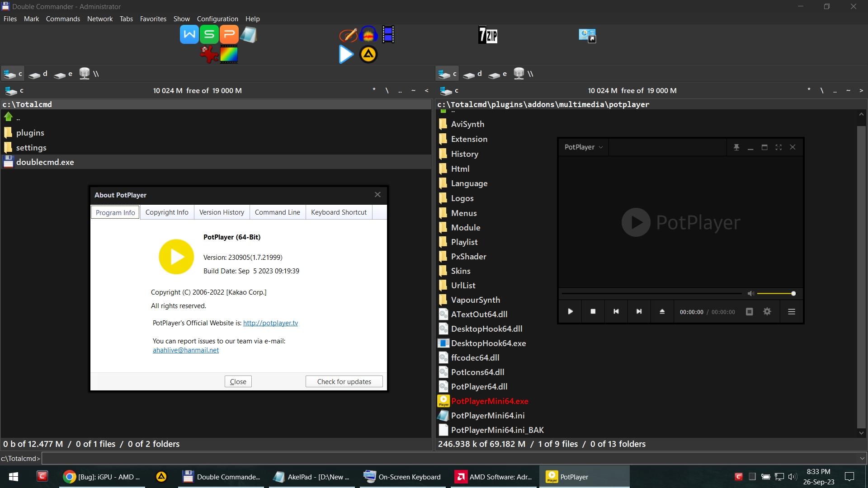Open 7-Zip from the toolbar
Viewport: 868px width, 488px height.
[488, 34]
